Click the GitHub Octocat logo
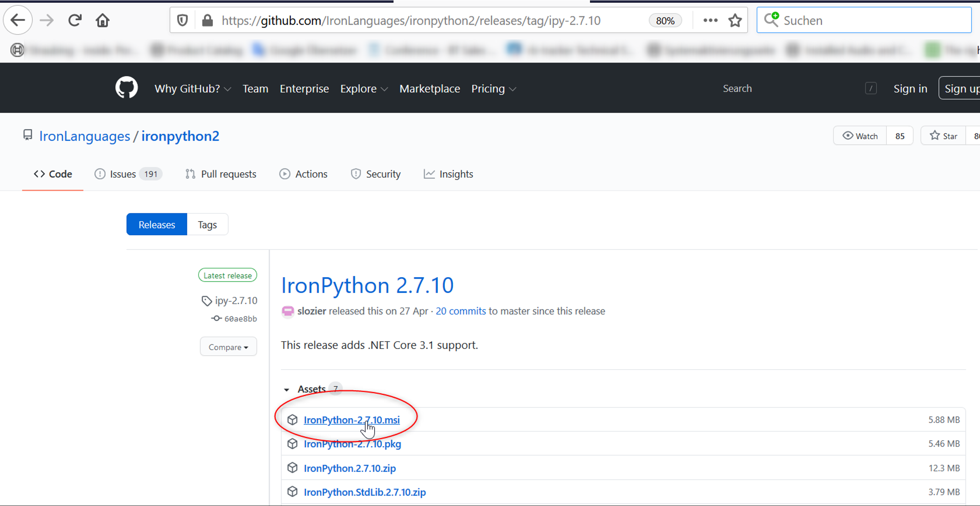This screenshot has height=506, width=980. click(126, 88)
